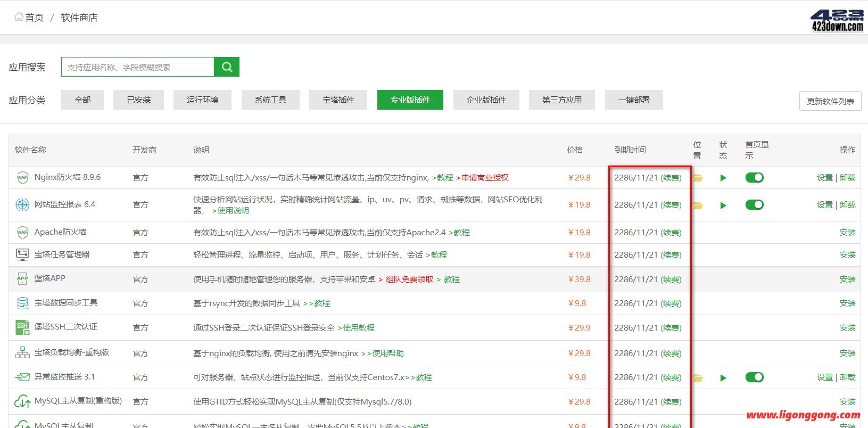This screenshot has height=428, width=868.
Task: Select the 宝塔插件 category tab
Action: [338, 100]
